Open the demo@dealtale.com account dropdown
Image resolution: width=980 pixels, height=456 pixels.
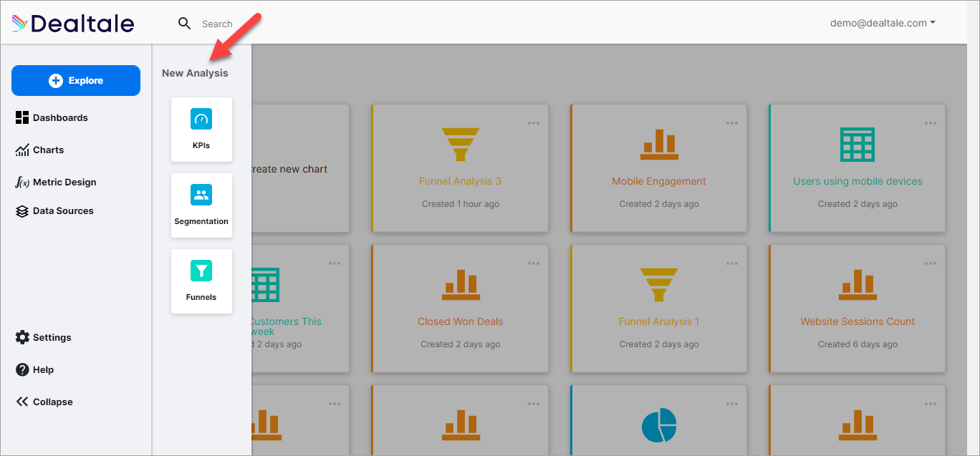click(883, 23)
